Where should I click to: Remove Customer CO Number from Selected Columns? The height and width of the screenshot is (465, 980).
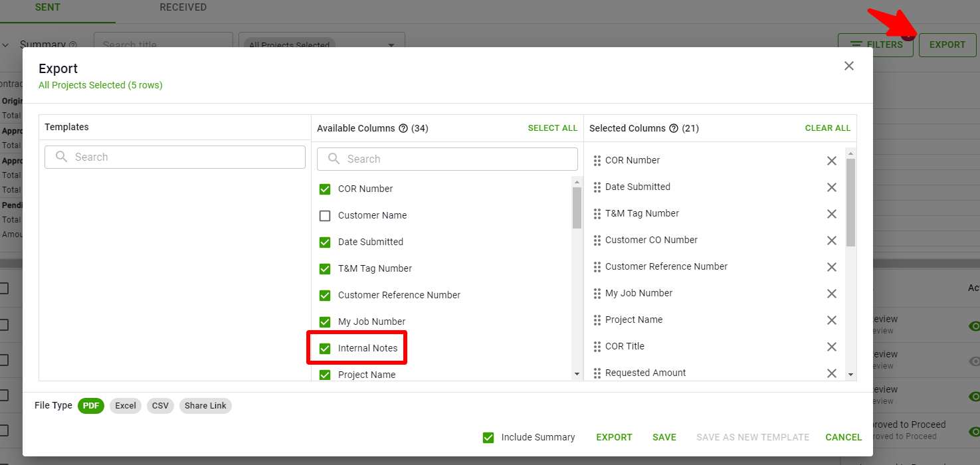pyautogui.click(x=831, y=240)
